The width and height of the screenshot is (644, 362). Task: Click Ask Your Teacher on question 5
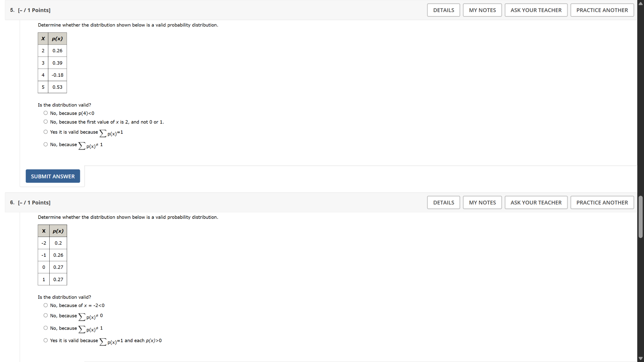(x=536, y=10)
